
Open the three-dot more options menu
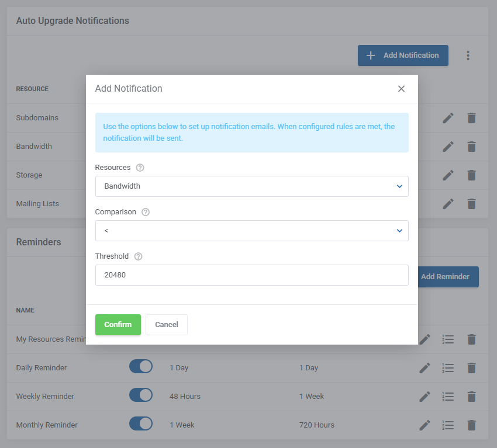point(468,55)
